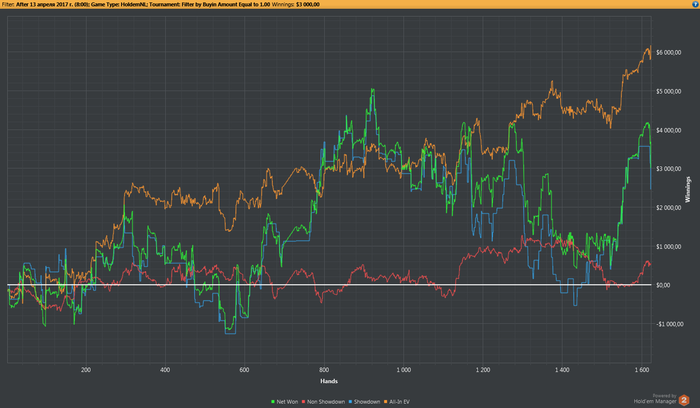Click the 1 400 hands x-axis label
Screen dimensions: 700x408
point(562,370)
